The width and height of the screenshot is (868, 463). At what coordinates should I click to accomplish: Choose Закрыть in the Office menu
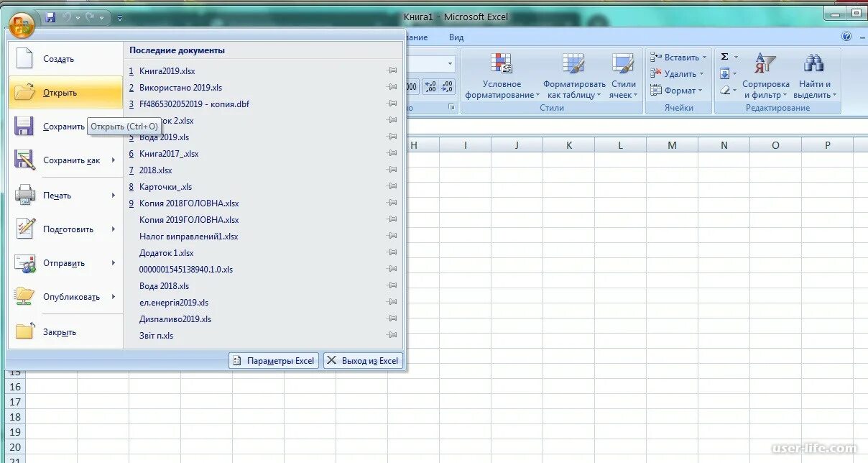[x=65, y=332]
